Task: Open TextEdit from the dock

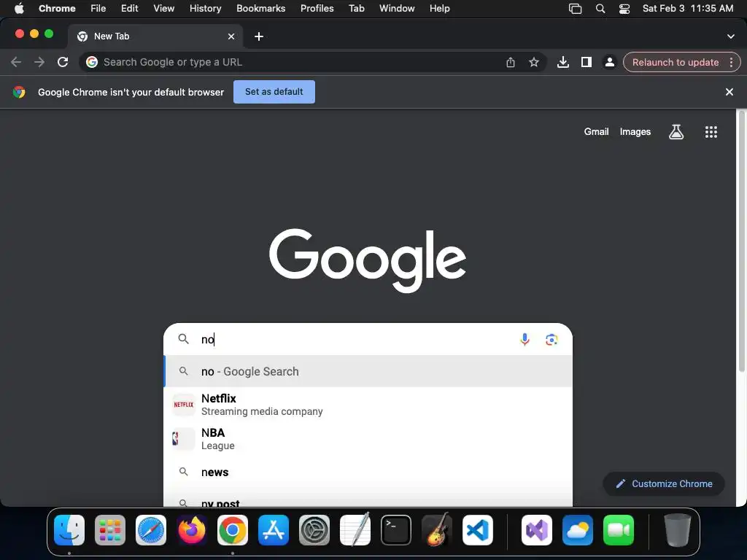Action: click(355, 530)
